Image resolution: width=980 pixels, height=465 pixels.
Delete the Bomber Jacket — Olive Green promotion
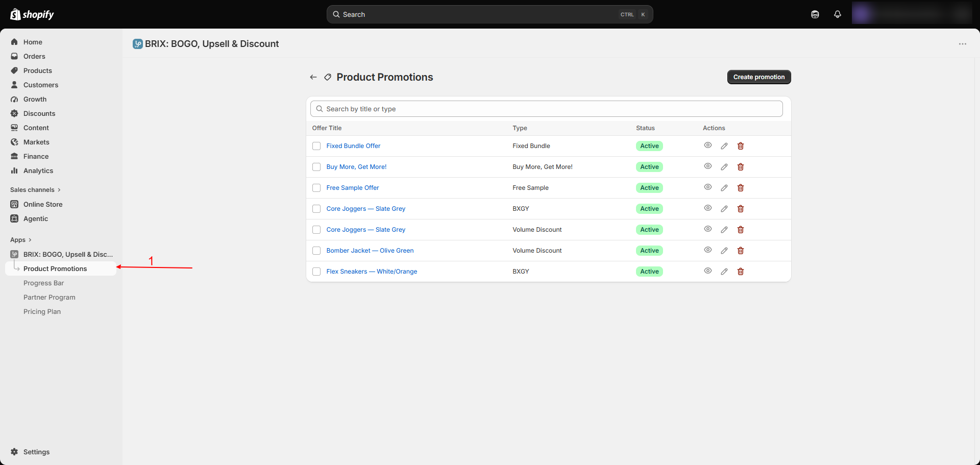click(x=741, y=251)
